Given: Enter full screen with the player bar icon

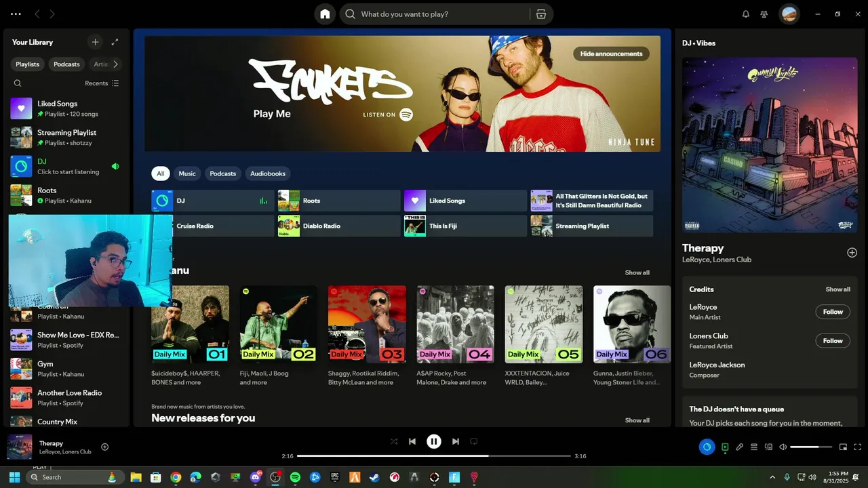Looking at the screenshot, I should pos(857,447).
